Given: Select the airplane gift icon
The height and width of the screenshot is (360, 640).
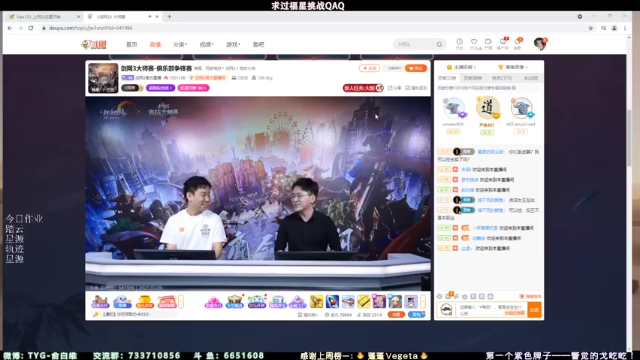Looking at the screenshot, I should pyautogui.click(x=348, y=302).
